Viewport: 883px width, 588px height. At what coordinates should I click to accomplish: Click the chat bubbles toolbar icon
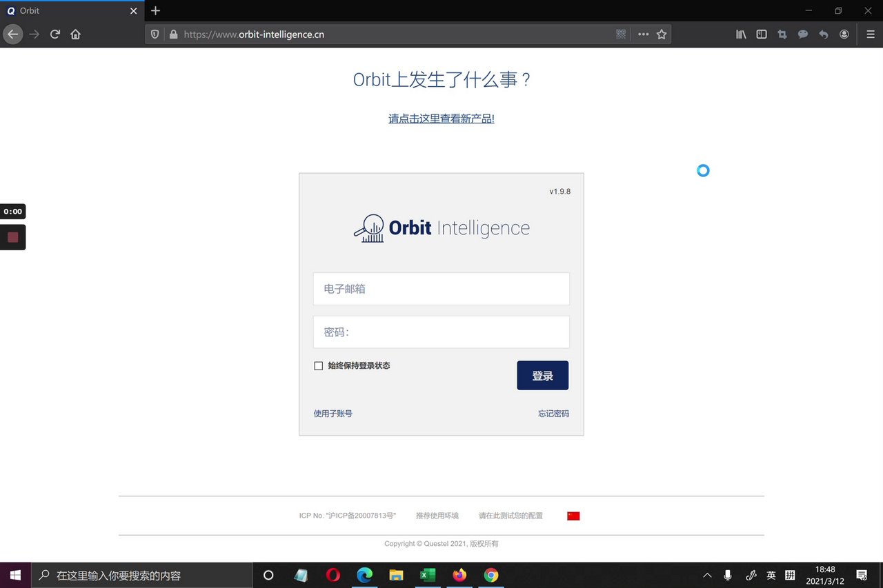pos(803,34)
